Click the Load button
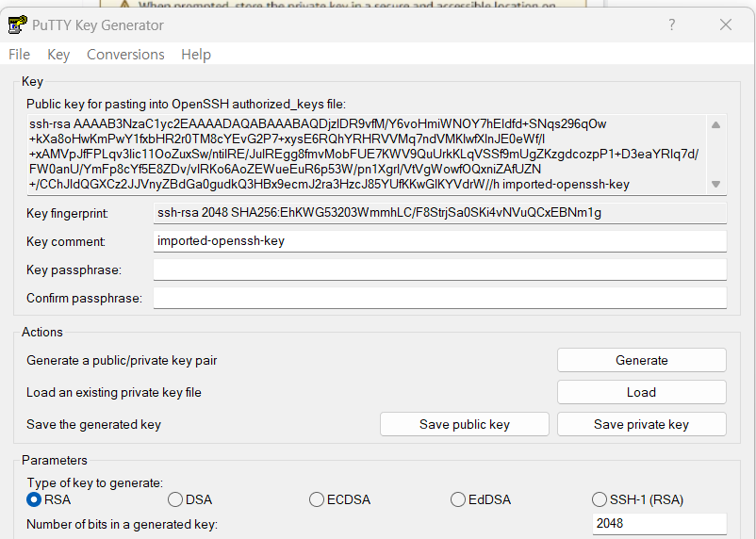Image resolution: width=756 pixels, height=539 pixels. click(x=642, y=392)
